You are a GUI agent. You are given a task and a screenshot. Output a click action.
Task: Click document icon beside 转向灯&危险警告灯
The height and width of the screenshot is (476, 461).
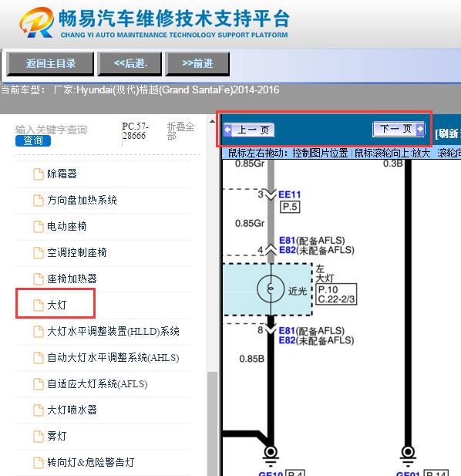point(39,462)
